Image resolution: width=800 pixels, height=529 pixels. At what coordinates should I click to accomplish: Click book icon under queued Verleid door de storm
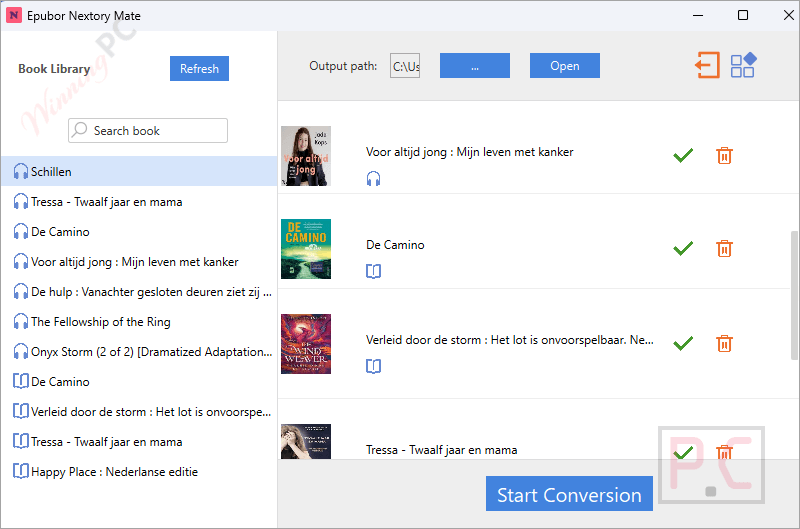(x=373, y=366)
